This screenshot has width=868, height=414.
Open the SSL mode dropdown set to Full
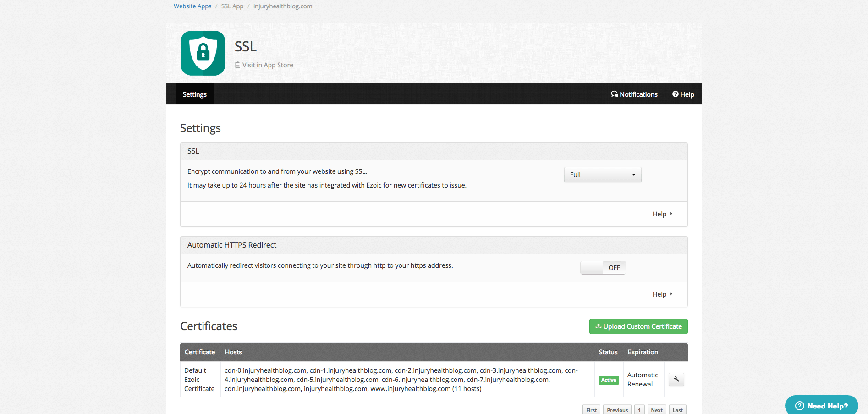603,175
